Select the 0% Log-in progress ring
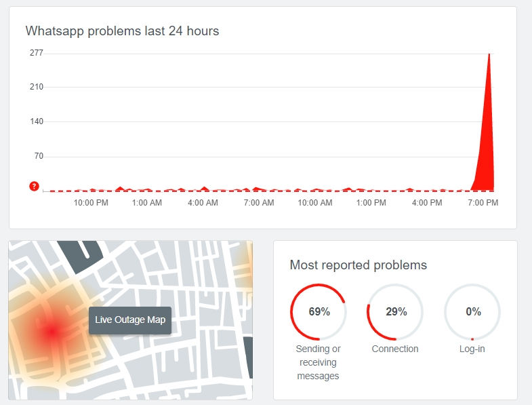 point(472,312)
